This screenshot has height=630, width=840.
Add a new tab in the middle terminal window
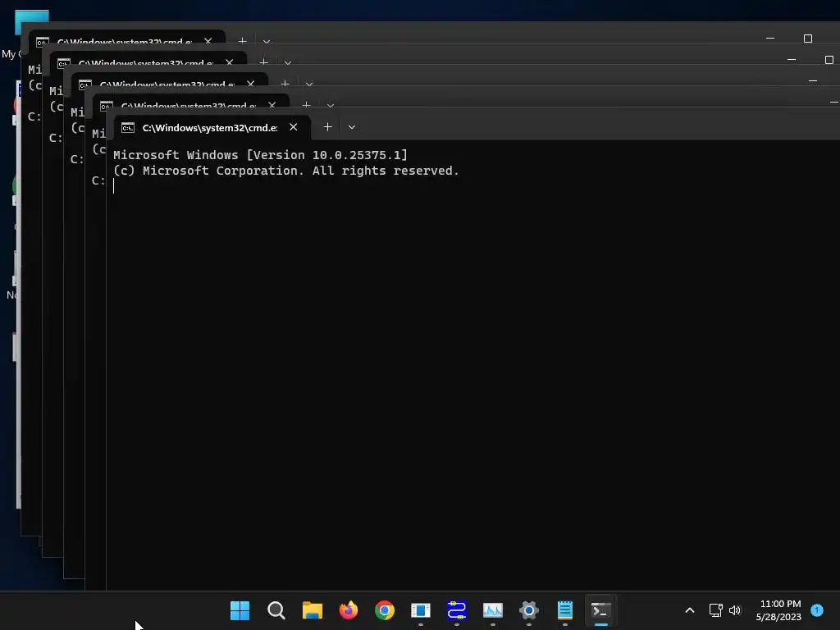point(285,83)
